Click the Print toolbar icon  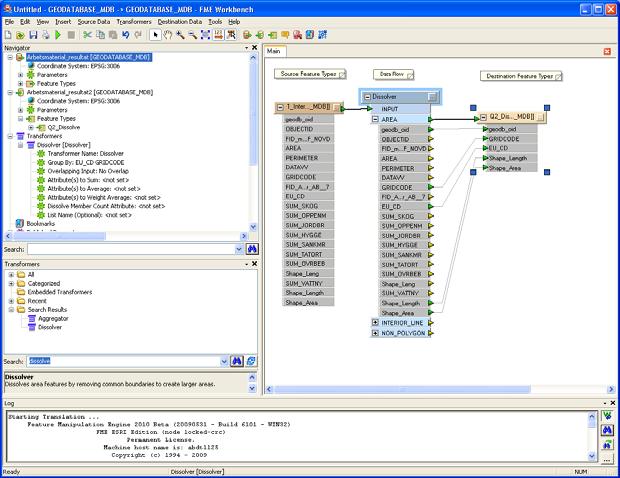[x=46, y=35]
